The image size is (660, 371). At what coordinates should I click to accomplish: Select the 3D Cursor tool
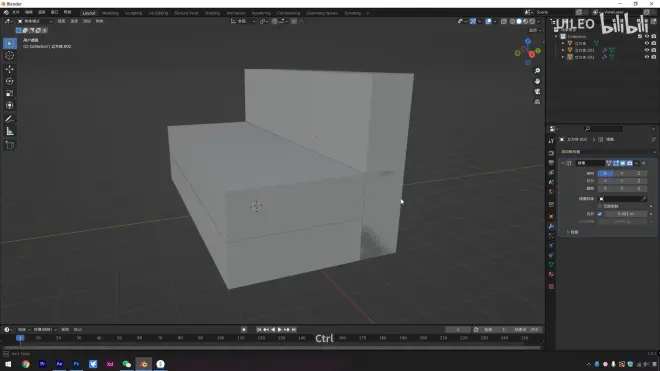(10, 56)
